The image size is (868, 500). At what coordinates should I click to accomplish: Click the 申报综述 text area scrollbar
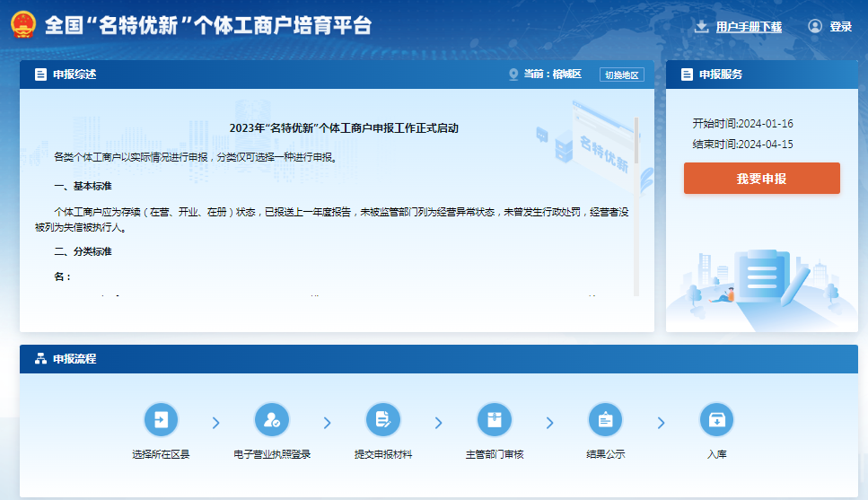click(x=636, y=144)
